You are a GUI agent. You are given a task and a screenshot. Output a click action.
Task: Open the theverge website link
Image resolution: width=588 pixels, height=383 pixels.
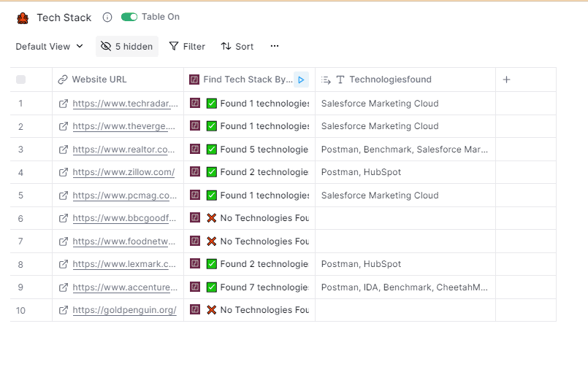tap(123, 126)
